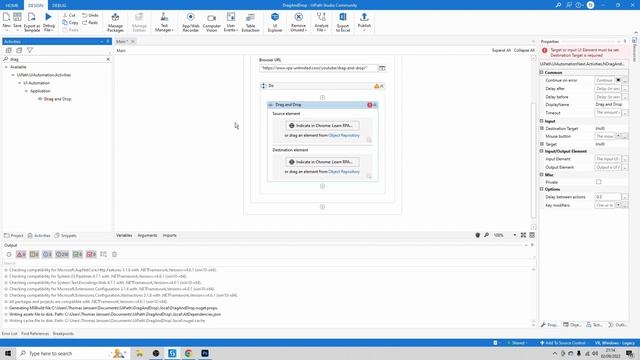
Task: Collapse the Available tree node
Action: click(6, 67)
